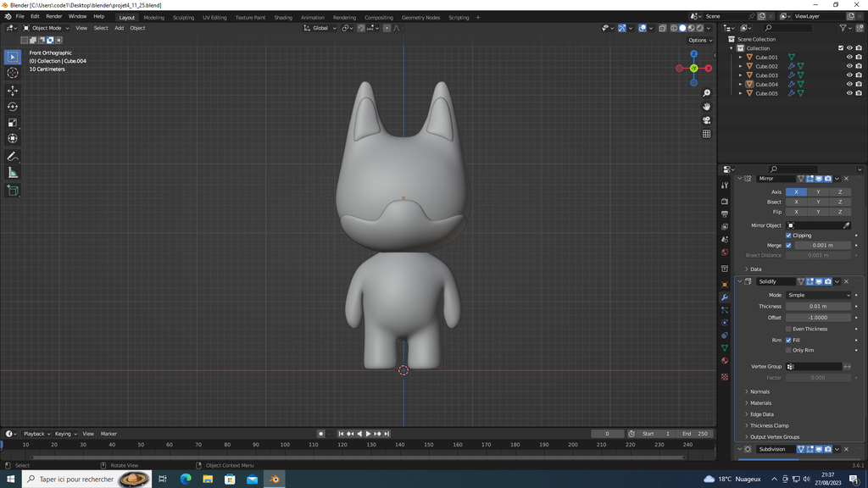
Task: Pick the Annotate tool
Action: [x=13, y=157]
